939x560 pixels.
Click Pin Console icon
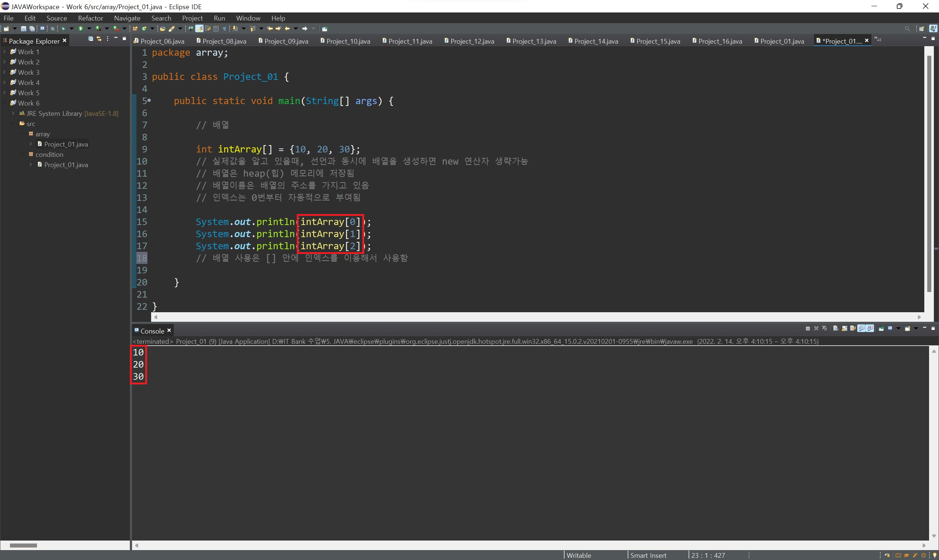pos(881,329)
